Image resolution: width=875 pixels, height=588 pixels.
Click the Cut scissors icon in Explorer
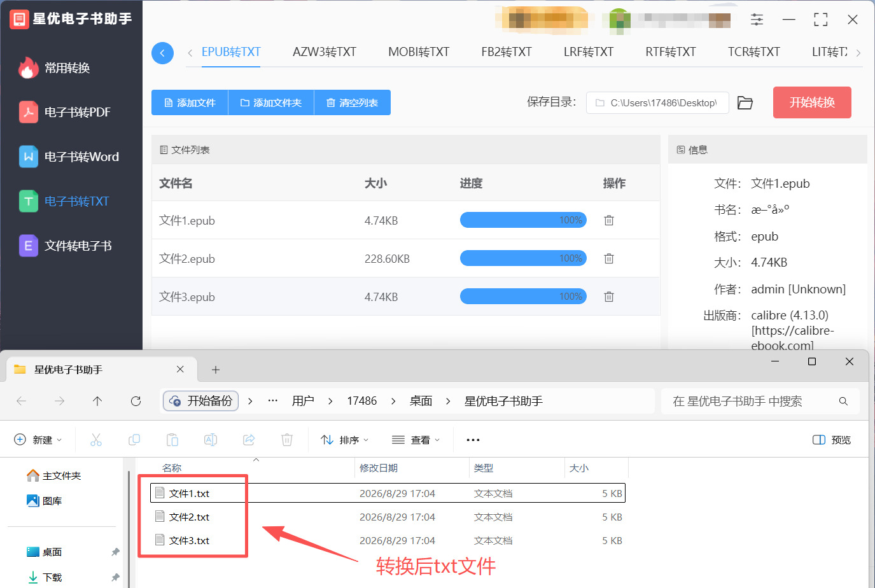coord(96,440)
